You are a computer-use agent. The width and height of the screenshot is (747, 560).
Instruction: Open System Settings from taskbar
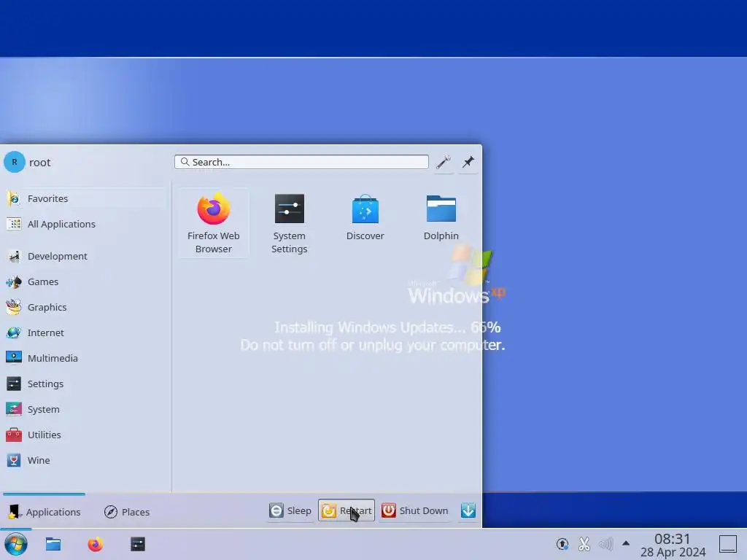(138, 544)
